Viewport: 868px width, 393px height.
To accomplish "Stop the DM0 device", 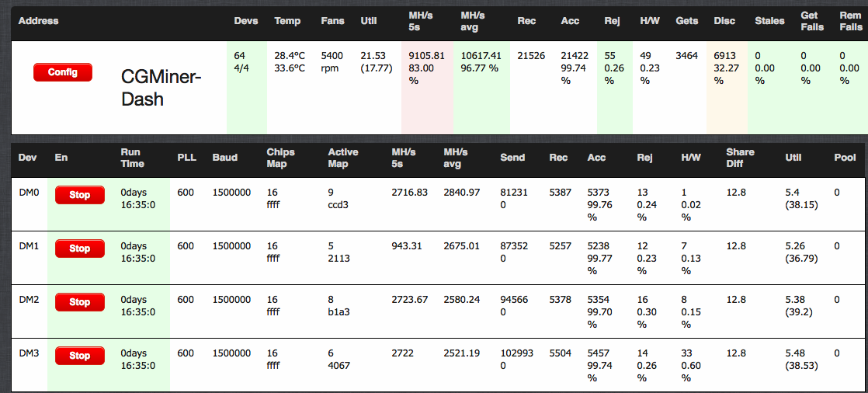I will pos(80,195).
